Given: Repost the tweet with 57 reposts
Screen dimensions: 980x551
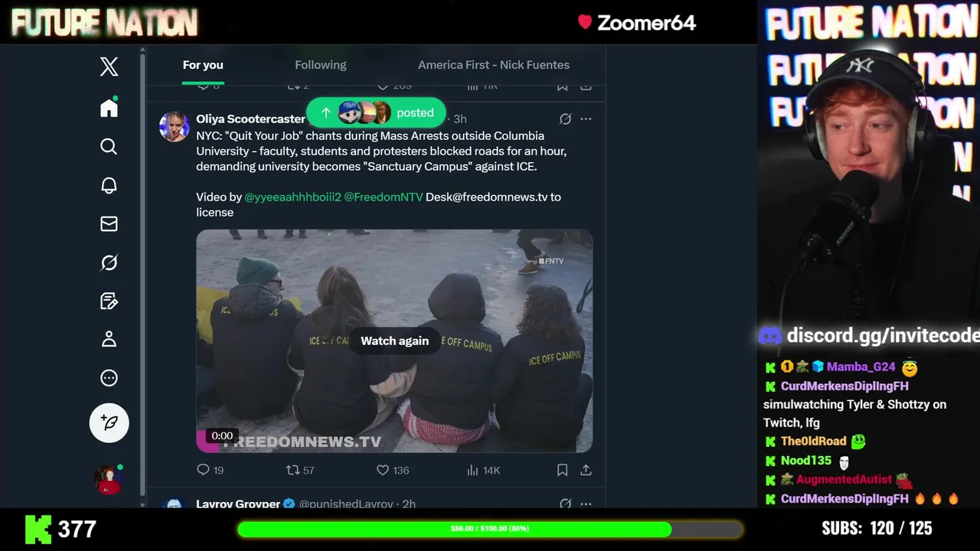Looking at the screenshot, I should pyautogui.click(x=300, y=470).
